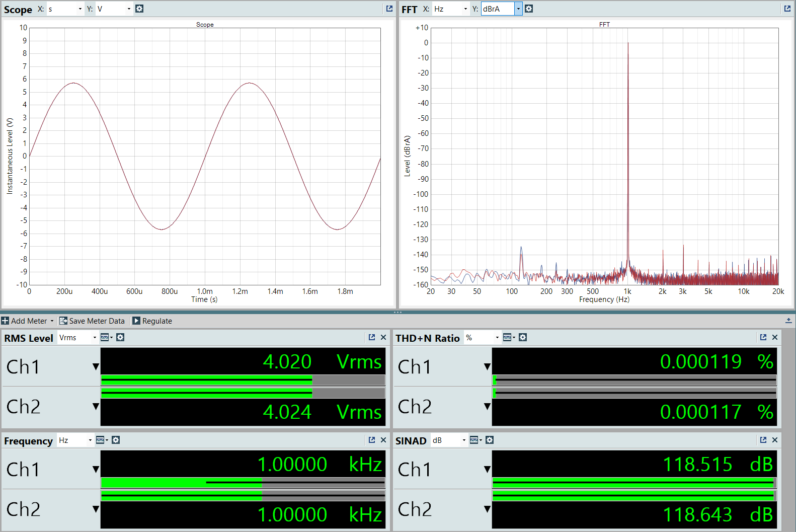Pop out the Frequency meter

(372, 440)
